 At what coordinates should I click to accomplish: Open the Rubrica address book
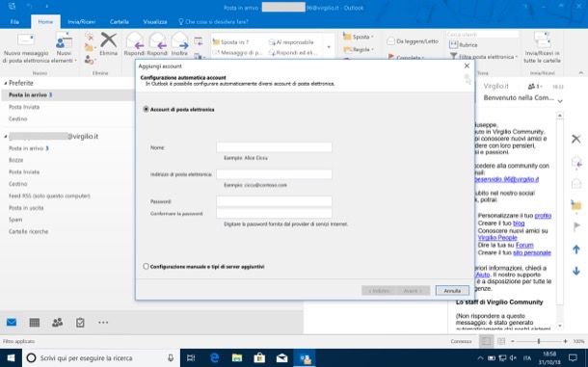(x=464, y=45)
